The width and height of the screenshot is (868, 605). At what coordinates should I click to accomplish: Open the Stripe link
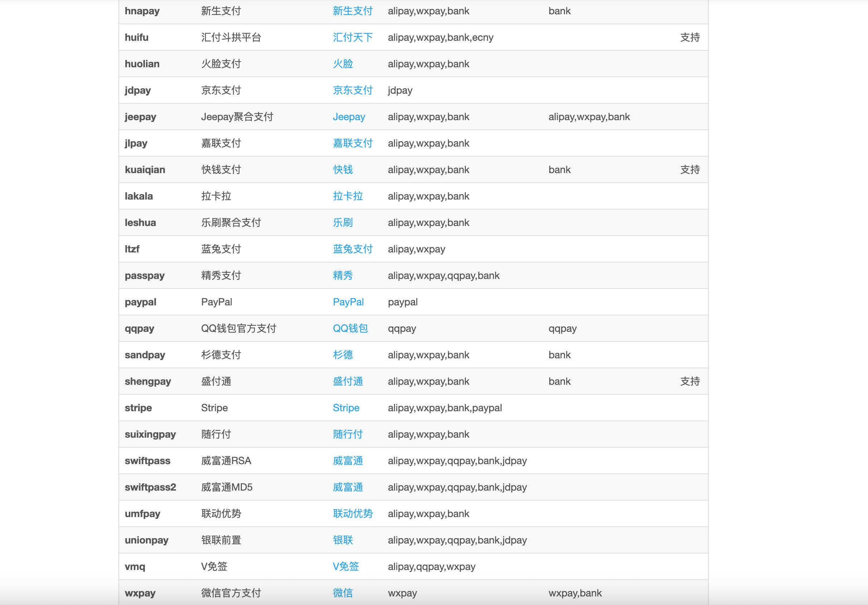pyautogui.click(x=346, y=408)
